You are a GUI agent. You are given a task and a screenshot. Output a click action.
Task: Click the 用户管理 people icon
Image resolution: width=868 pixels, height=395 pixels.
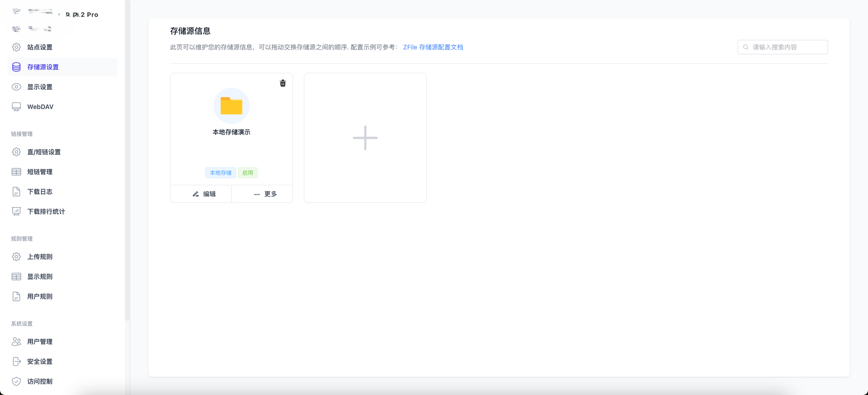click(x=16, y=342)
